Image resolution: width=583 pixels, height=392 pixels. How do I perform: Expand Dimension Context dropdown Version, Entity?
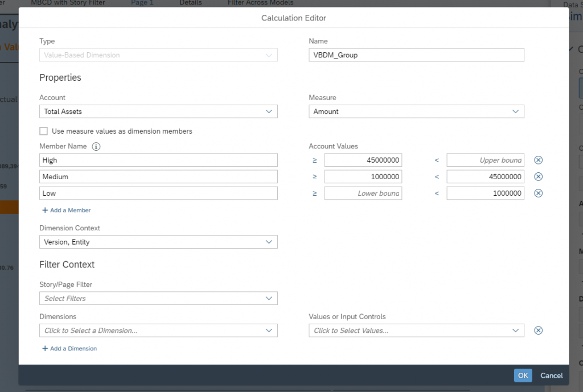158,242
